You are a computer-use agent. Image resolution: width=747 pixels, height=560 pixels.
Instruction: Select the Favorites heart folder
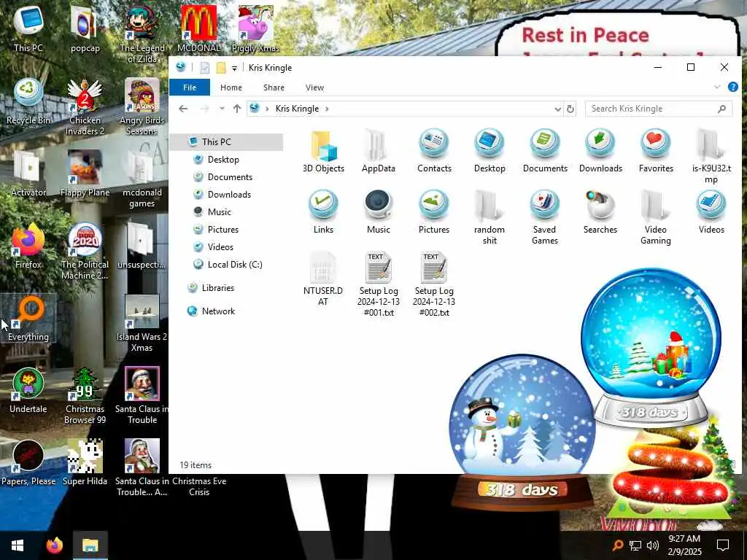click(656, 152)
